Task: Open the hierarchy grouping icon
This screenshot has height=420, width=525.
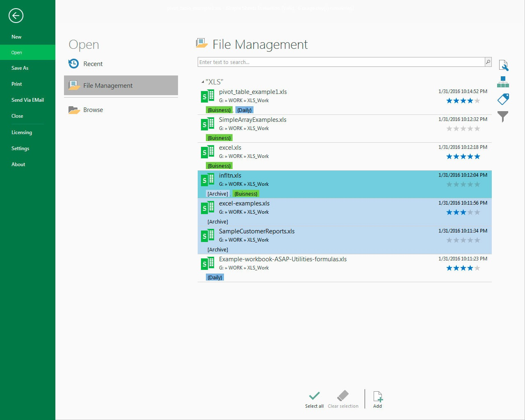Action: 503,82
